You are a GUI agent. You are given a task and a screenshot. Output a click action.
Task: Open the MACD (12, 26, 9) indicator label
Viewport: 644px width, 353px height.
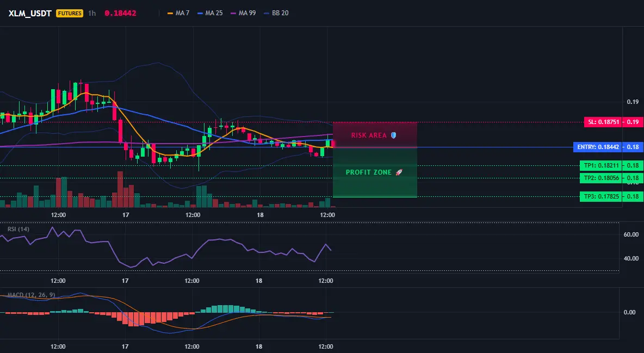31,295
